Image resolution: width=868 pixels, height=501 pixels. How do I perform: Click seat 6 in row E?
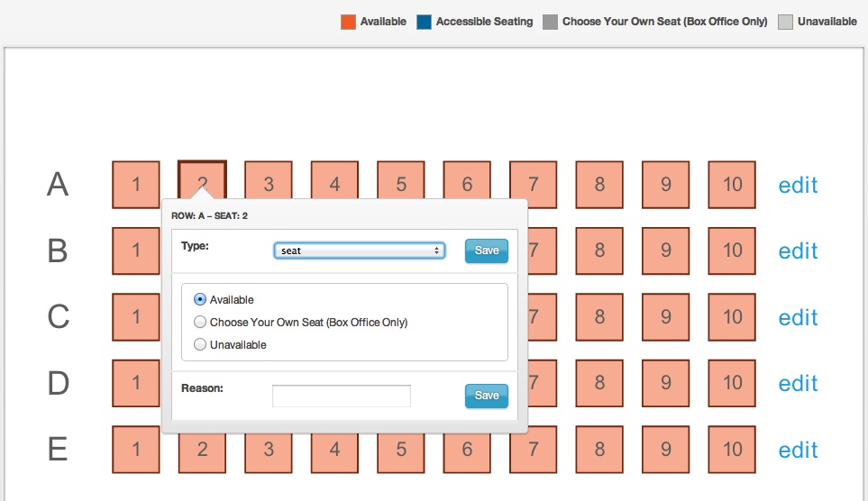[x=467, y=450]
